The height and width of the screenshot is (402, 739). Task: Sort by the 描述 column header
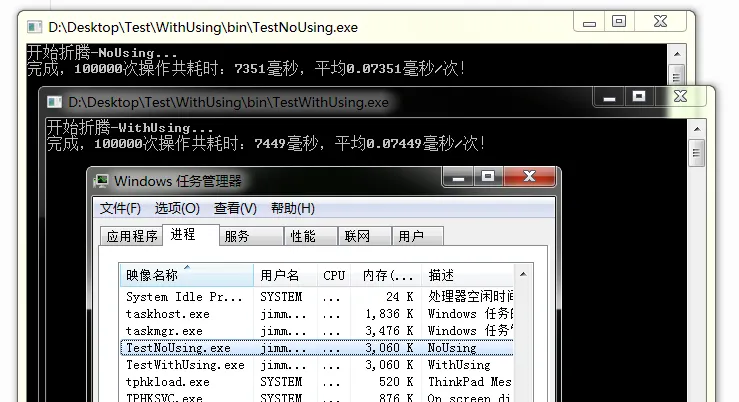468,275
